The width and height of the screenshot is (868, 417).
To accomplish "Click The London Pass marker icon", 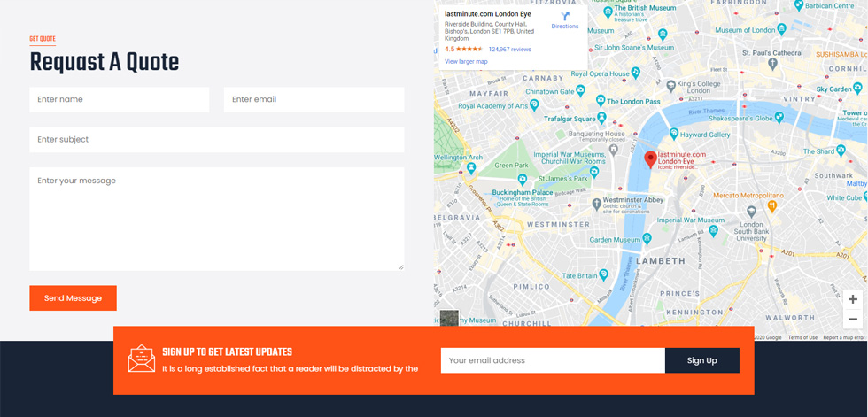I will tap(601, 101).
